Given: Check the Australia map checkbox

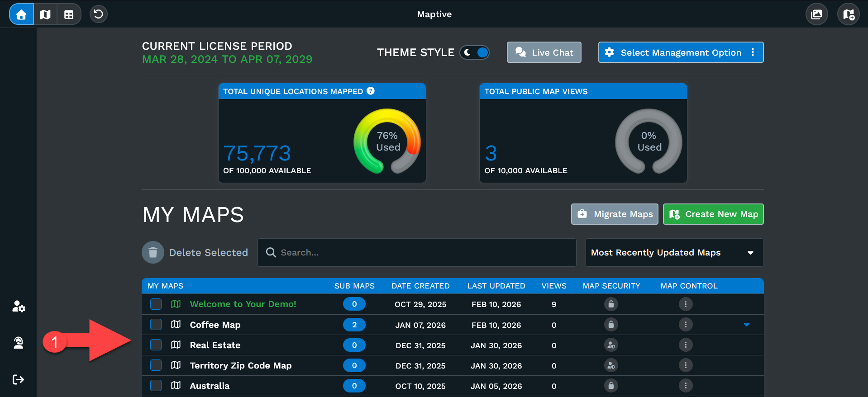Looking at the screenshot, I should (156, 386).
